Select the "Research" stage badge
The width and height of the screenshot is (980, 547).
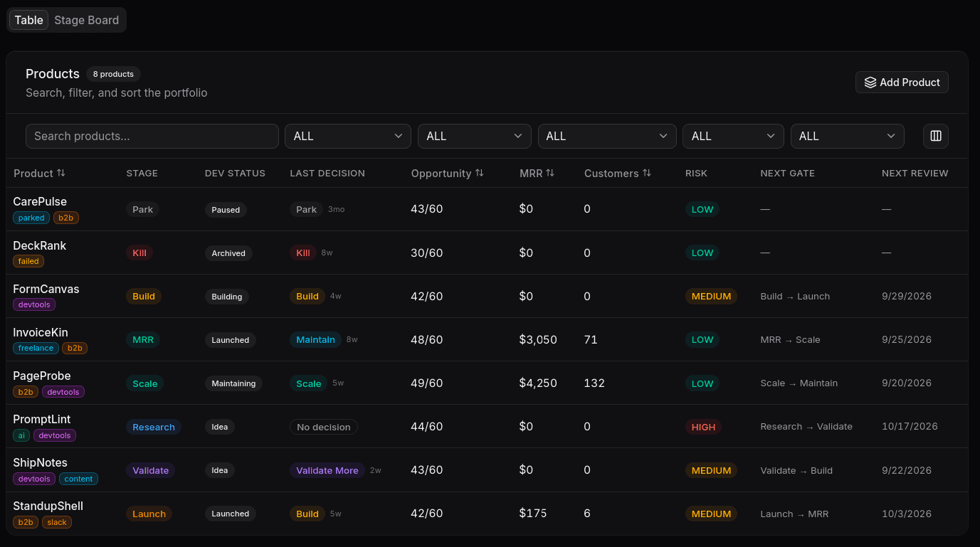tap(154, 427)
